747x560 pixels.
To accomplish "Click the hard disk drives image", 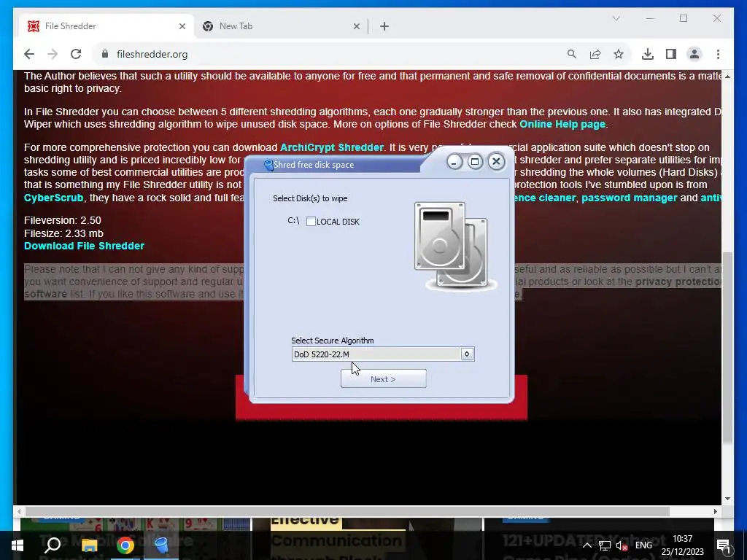I will point(455,246).
